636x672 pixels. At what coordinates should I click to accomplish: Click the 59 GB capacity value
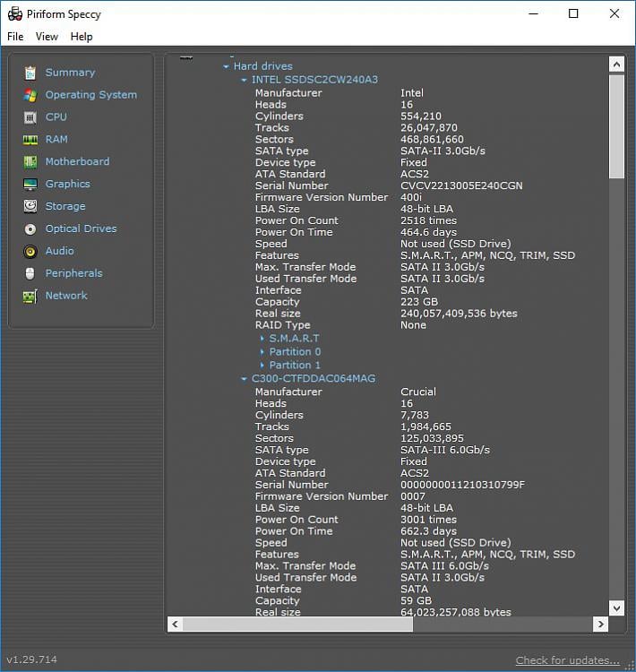417,600
